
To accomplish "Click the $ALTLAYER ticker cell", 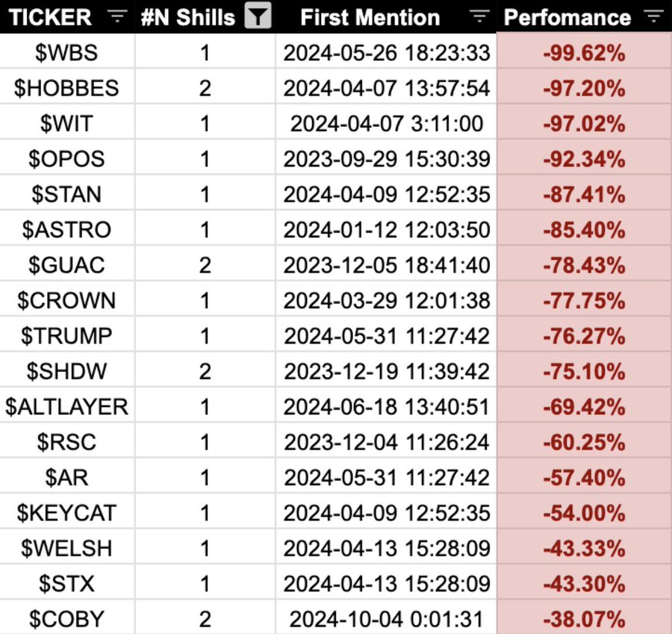I will pos(67,407).
